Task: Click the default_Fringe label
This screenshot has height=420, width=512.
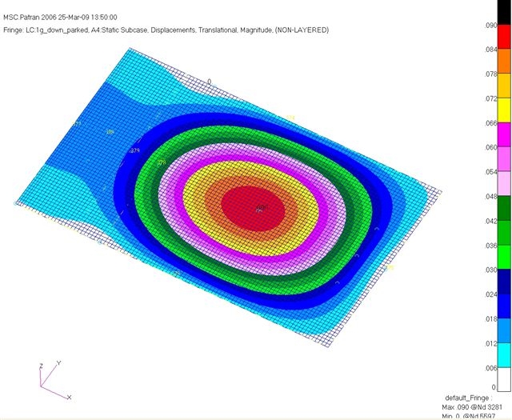Action: pyautogui.click(x=468, y=398)
